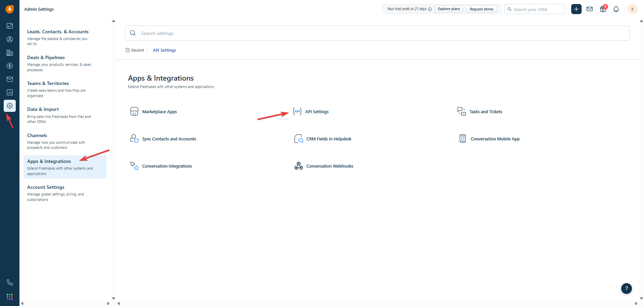644x306 pixels.
Task: Click the Request demo button
Action: [481, 9]
